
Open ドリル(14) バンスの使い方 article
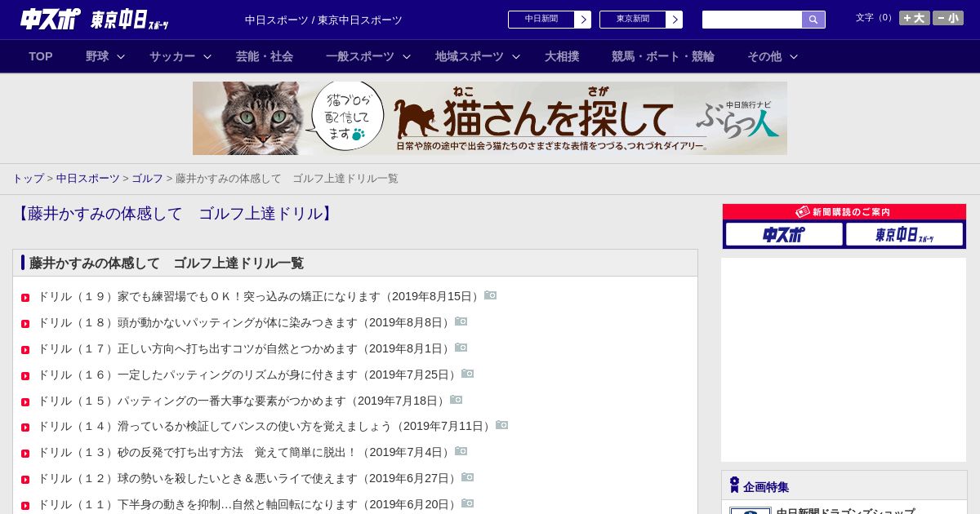pyautogui.click(x=265, y=426)
